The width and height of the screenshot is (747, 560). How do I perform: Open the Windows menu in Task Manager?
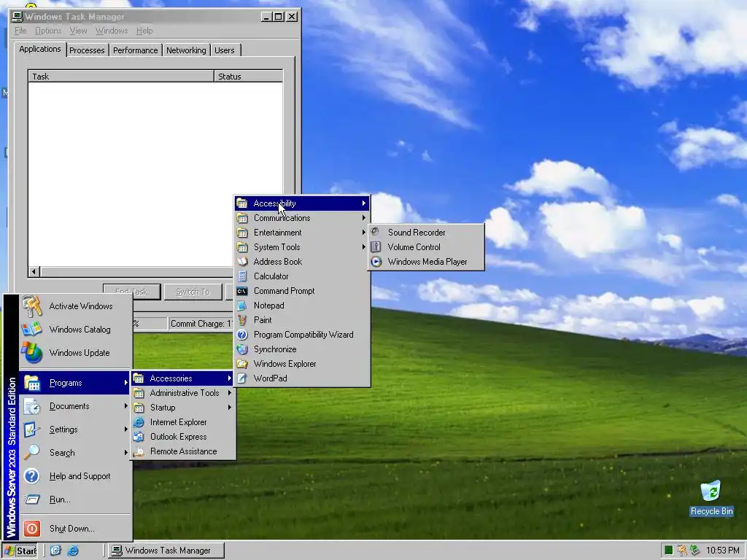[112, 31]
